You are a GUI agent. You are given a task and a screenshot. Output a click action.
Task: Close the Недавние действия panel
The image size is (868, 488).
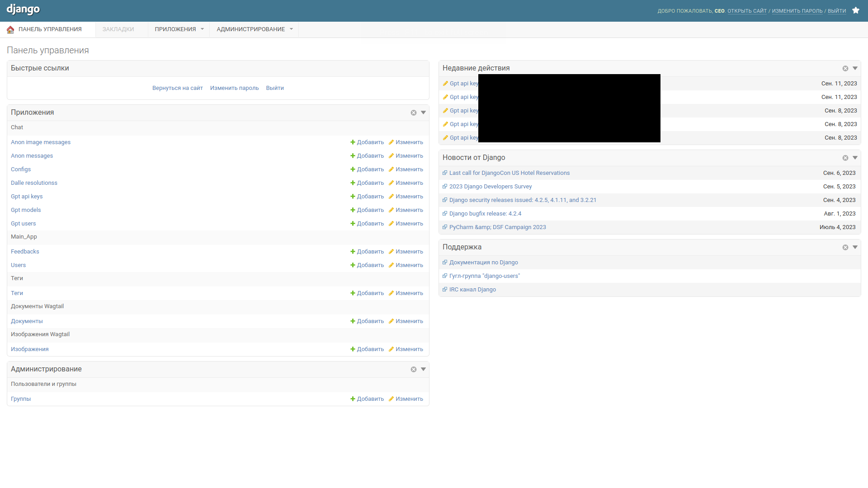(845, 69)
